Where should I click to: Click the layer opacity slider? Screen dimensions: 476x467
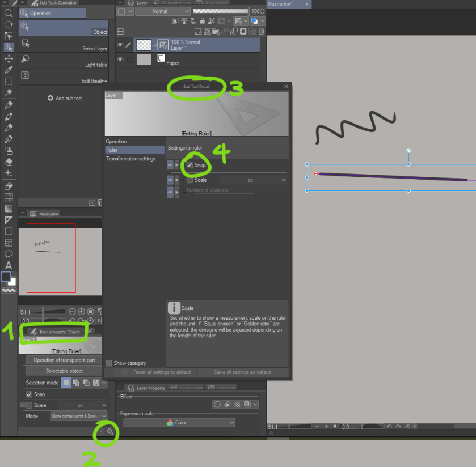(x=221, y=11)
